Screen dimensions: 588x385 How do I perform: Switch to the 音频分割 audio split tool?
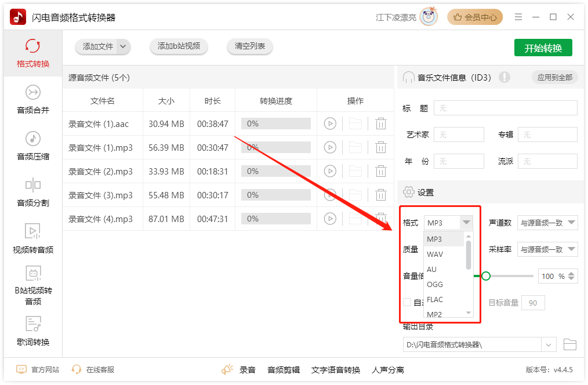(33, 192)
